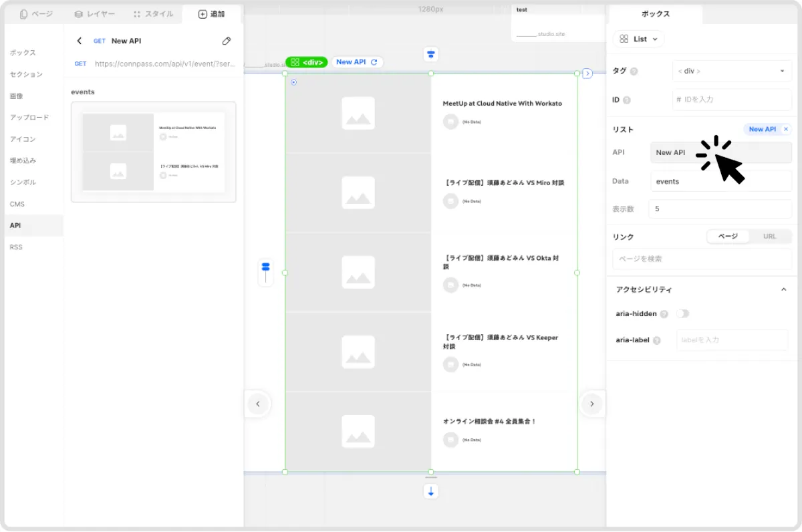Screen dimensions: 802x532
Task: Click the back arrow beside New API
Action: tap(80, 41)
